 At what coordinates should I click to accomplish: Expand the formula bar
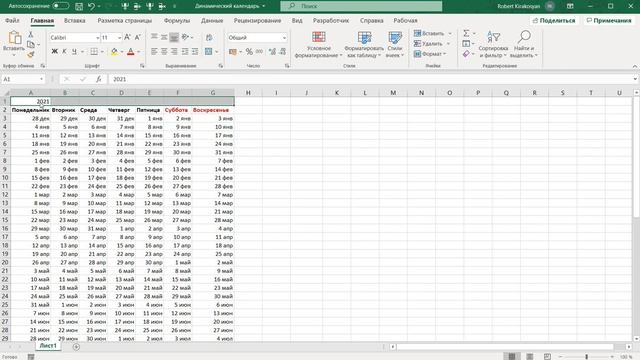635,79
